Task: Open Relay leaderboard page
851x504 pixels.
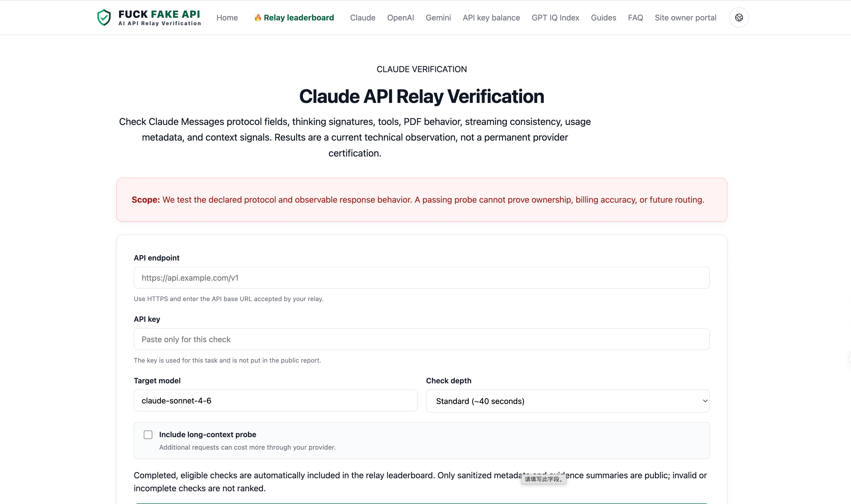Action: click(298, 18)
